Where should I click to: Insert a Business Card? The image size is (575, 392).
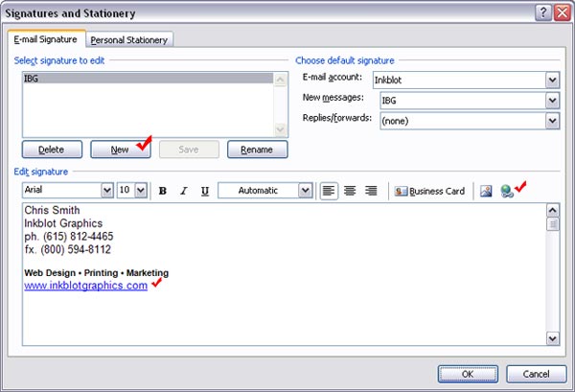(x=429, y=191)
